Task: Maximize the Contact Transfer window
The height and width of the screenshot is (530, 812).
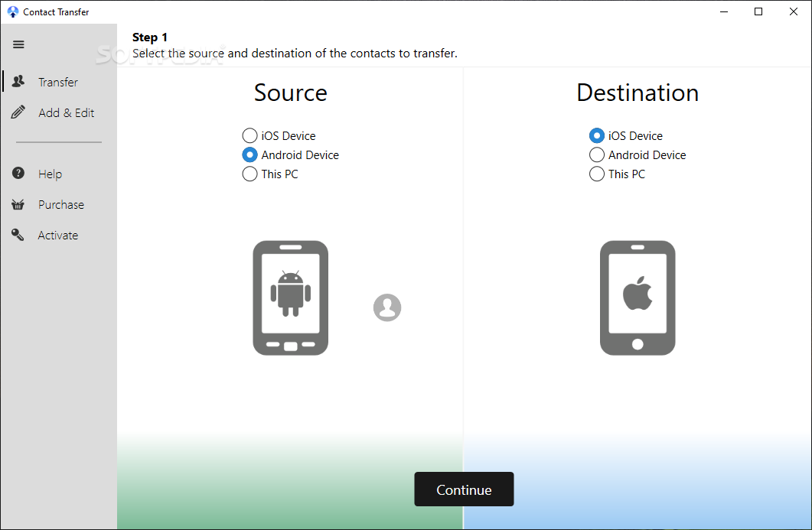Action: [x=758, y=11]
